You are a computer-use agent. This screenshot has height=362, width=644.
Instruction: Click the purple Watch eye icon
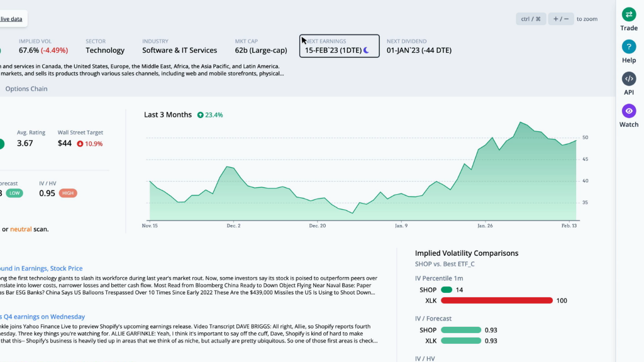629,111
